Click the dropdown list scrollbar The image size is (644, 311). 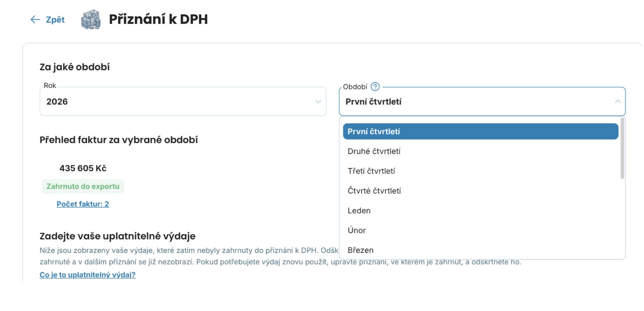[622, 148]
